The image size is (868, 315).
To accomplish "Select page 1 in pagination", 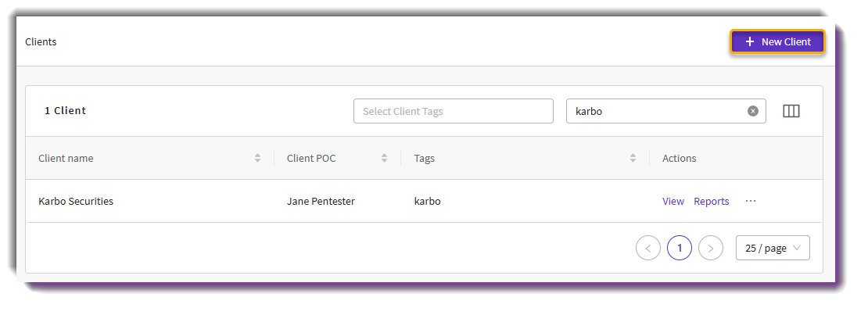I will click(x=680, y=248).
